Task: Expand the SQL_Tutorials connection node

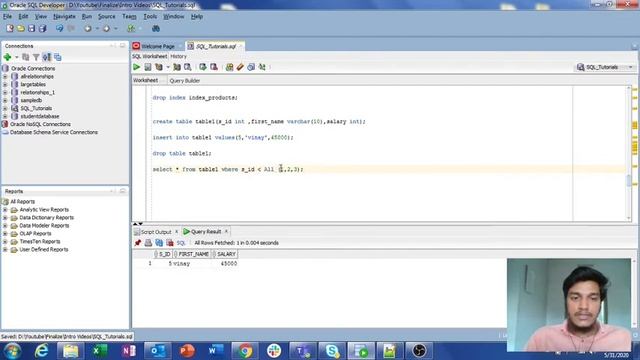Action: point(5,109)
